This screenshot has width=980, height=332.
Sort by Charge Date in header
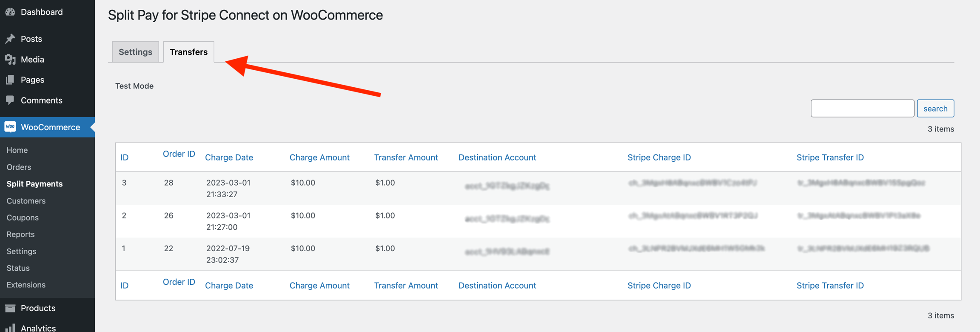click(229, 157)
